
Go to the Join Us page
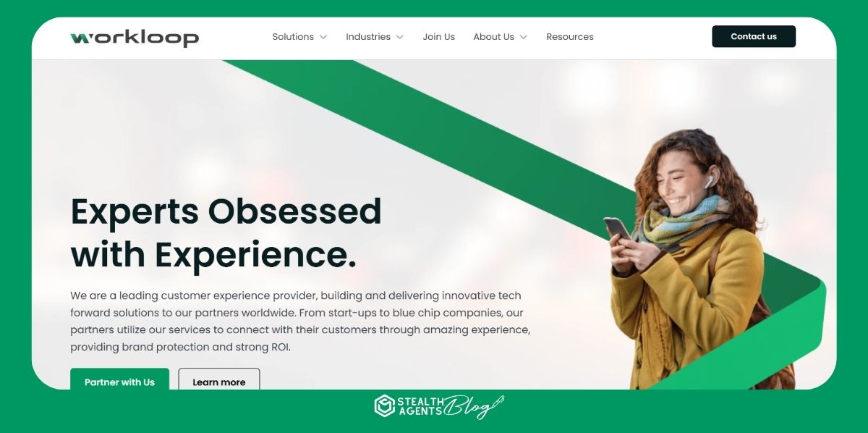439,37
